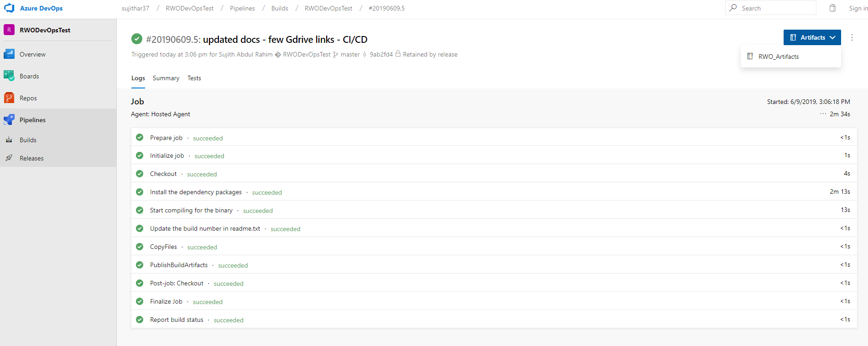Screen dimensions: 868x346
Task: Click the Job section heading
Action: 137,102
